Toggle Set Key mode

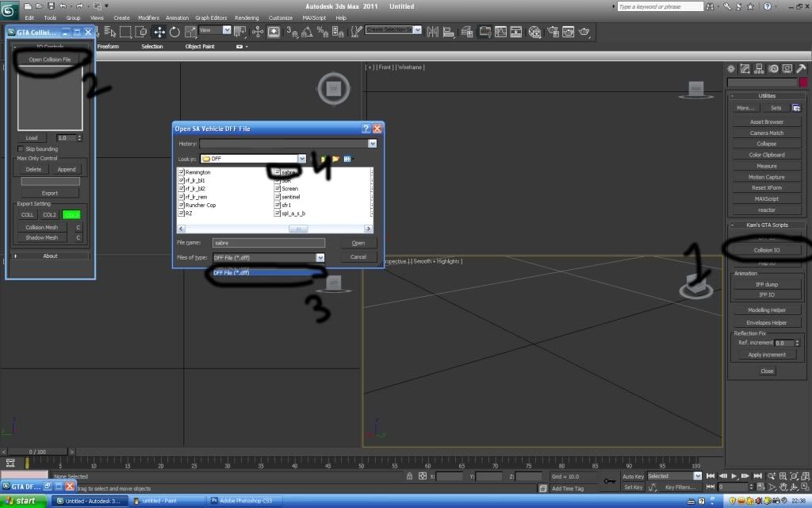pos(633,487)
